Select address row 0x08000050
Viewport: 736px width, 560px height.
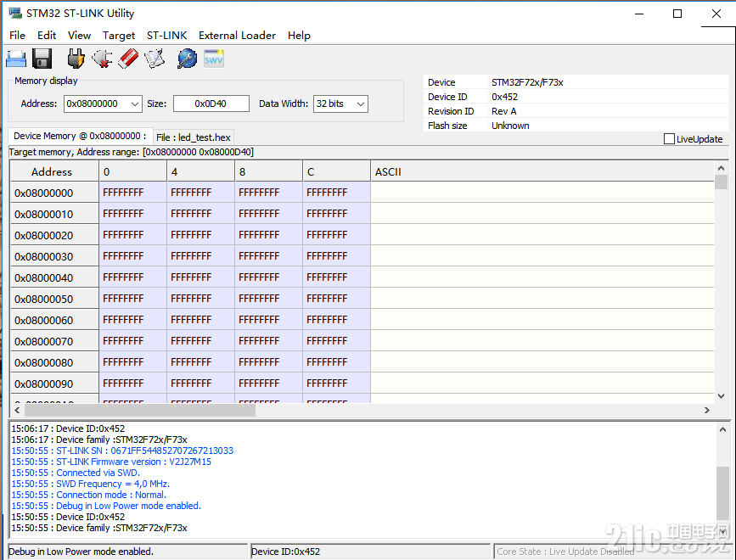54,299
